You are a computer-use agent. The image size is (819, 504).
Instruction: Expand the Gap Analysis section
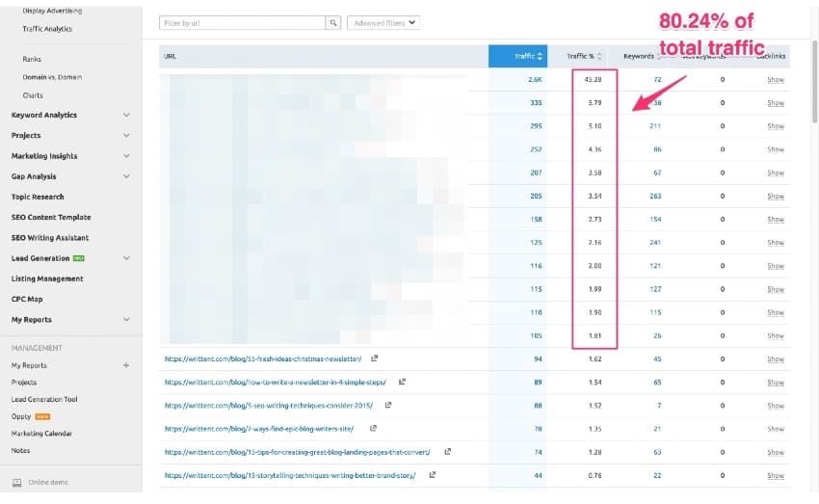pyautogui.click(x=126, y=176)
